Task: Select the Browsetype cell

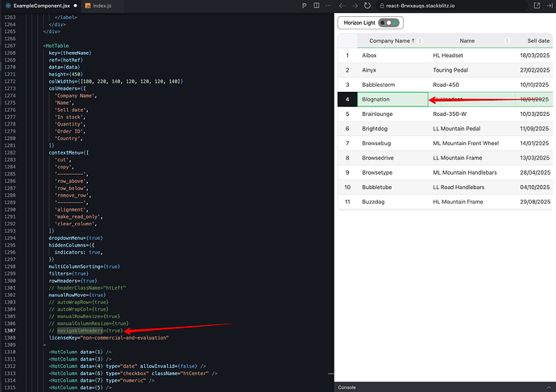Action: (392, 172)
